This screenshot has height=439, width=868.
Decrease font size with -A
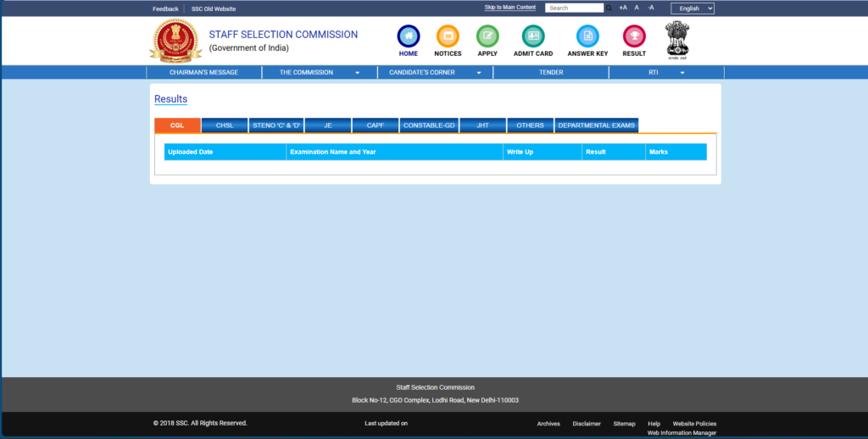(650, 8)
